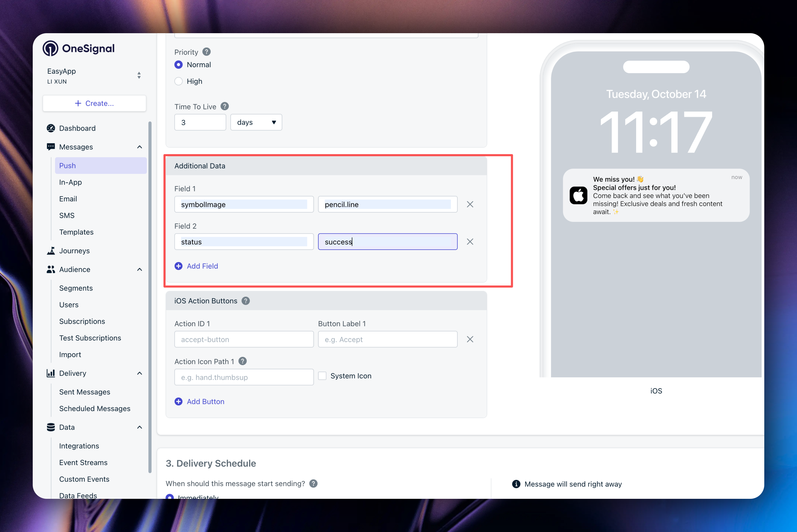
Task: Click the success value input field
Action: (388, 241)
